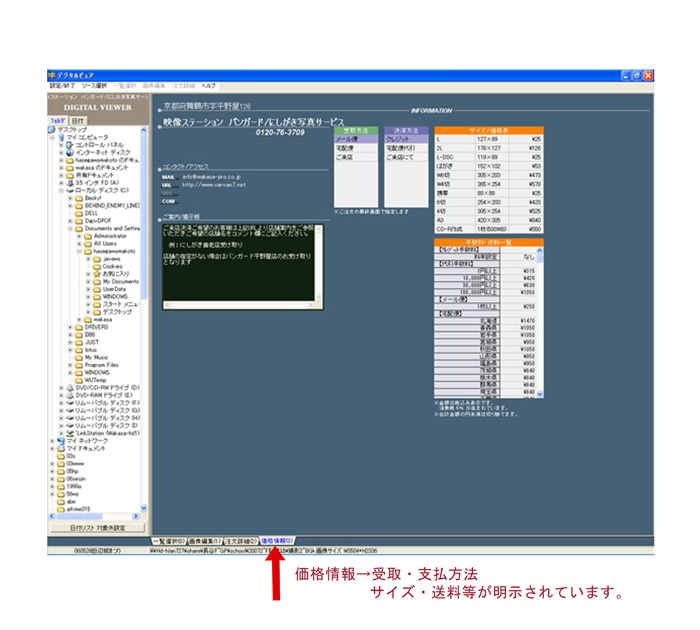Image resolution: width=700 pixels, height=630 pixels.
Task: Expand the Program Files folder node
Action: 69,364
